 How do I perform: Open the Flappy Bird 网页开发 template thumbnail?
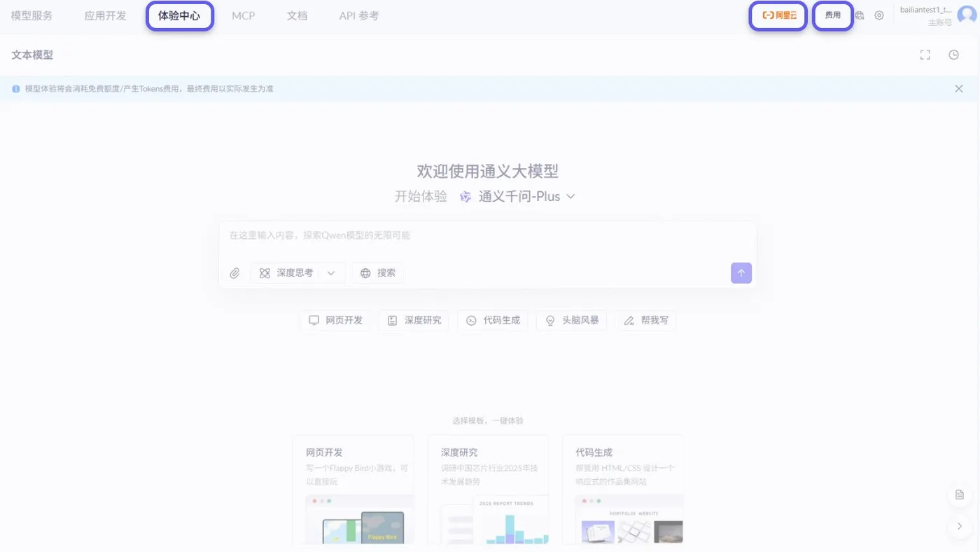click(360, 519)
